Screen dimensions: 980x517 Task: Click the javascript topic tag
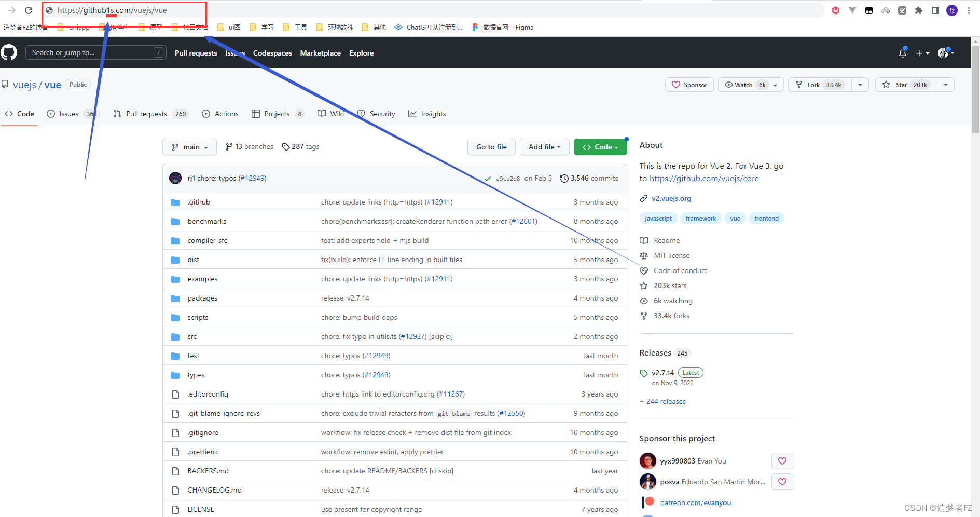658,219
